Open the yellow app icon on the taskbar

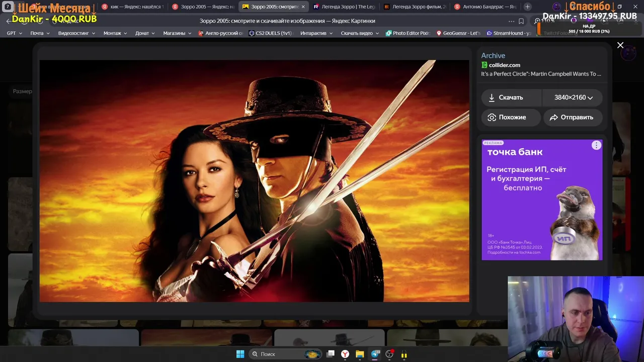tap(404, 354)
